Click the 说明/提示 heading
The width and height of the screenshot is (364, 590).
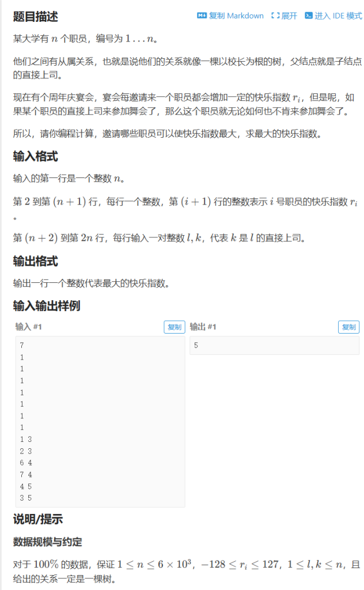point(38,519)
